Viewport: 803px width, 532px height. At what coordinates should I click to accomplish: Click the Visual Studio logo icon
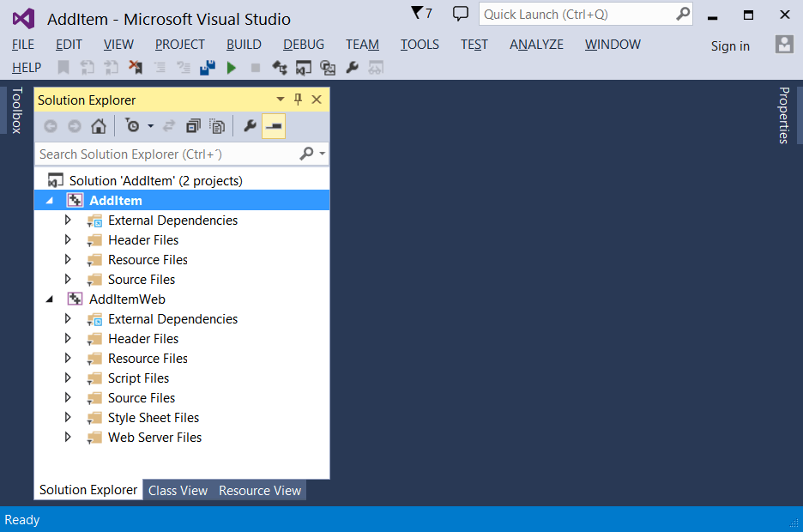(x=23, y=18)
